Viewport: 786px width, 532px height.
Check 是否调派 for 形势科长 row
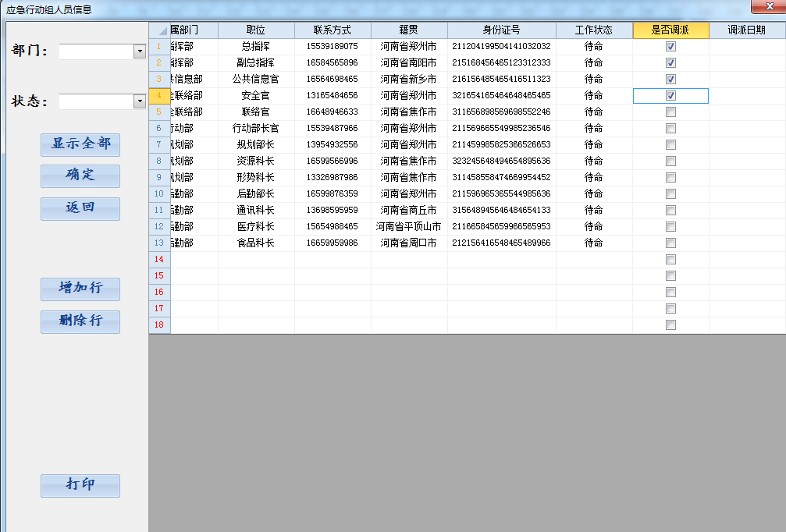670,177
